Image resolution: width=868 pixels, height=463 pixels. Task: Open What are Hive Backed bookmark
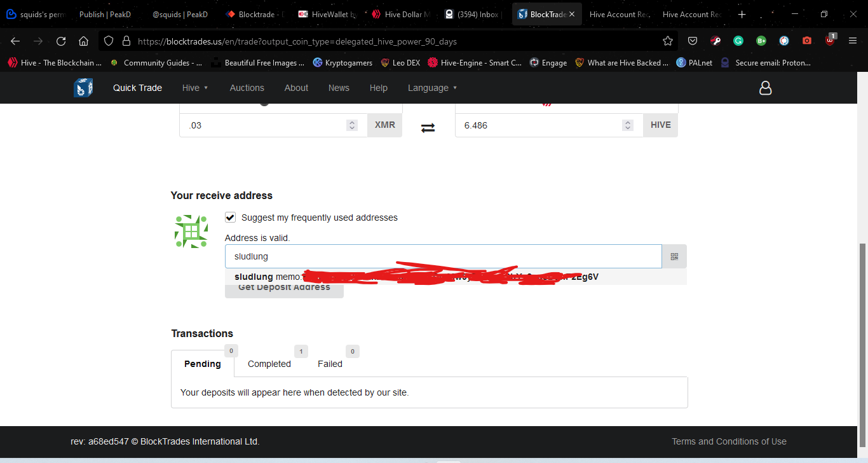point(622,62)
